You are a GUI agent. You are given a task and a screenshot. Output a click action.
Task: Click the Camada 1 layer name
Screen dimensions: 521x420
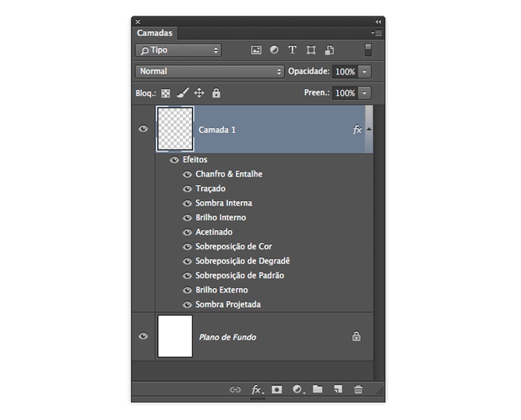point(217,130)
